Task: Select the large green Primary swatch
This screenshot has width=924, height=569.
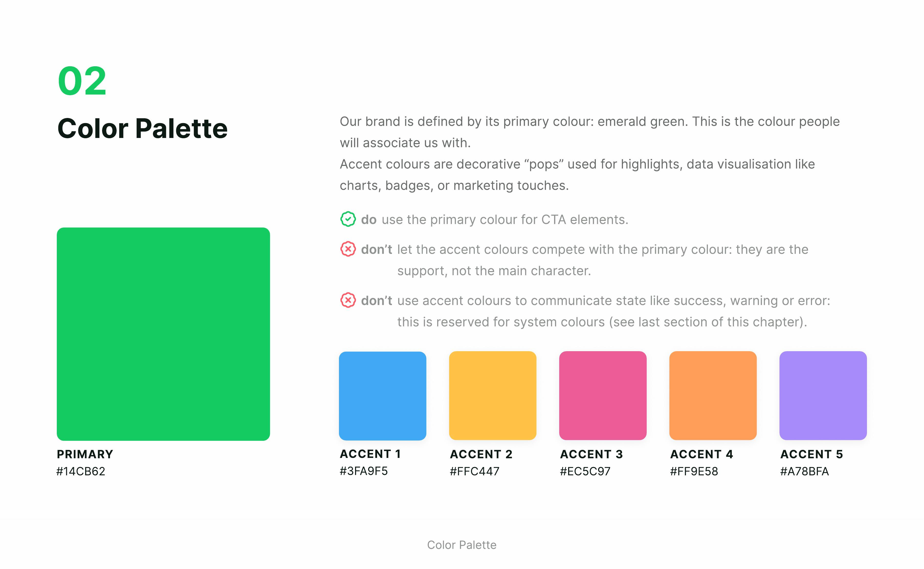Action: point(163,334)
